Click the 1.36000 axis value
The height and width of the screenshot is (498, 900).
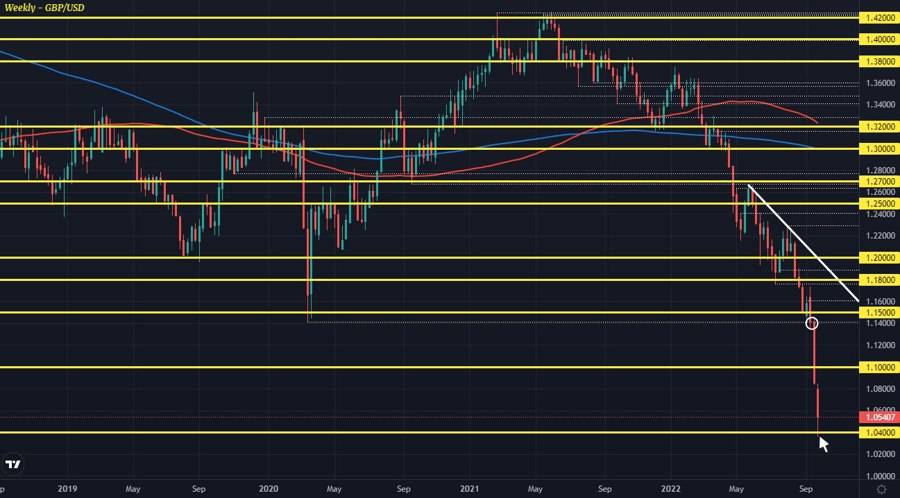(879, 83)
